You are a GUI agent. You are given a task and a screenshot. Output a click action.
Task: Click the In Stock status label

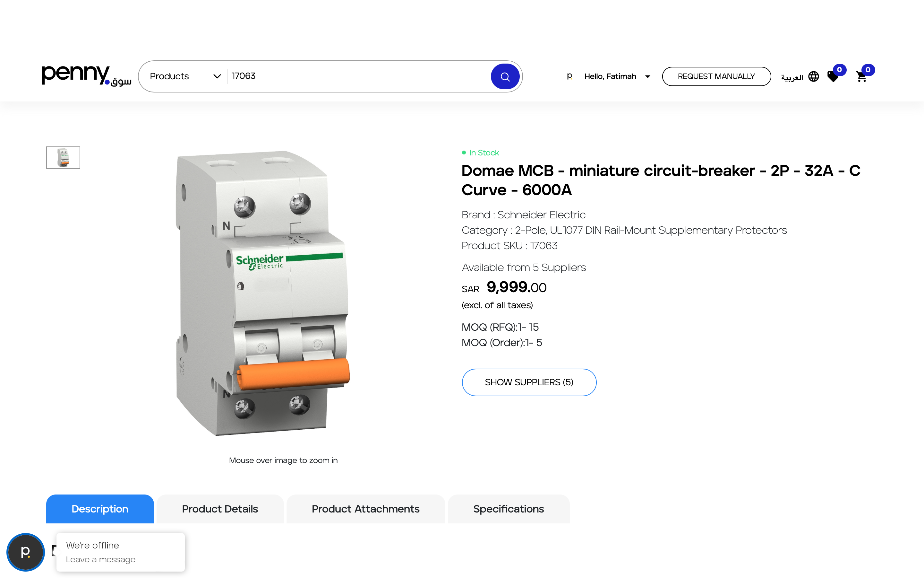point(480,153)
